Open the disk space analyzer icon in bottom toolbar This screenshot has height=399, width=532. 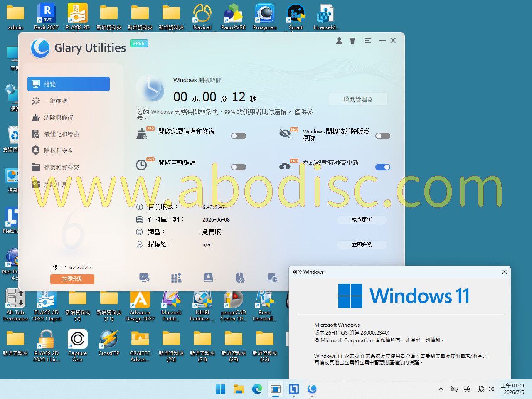(272, 278)
